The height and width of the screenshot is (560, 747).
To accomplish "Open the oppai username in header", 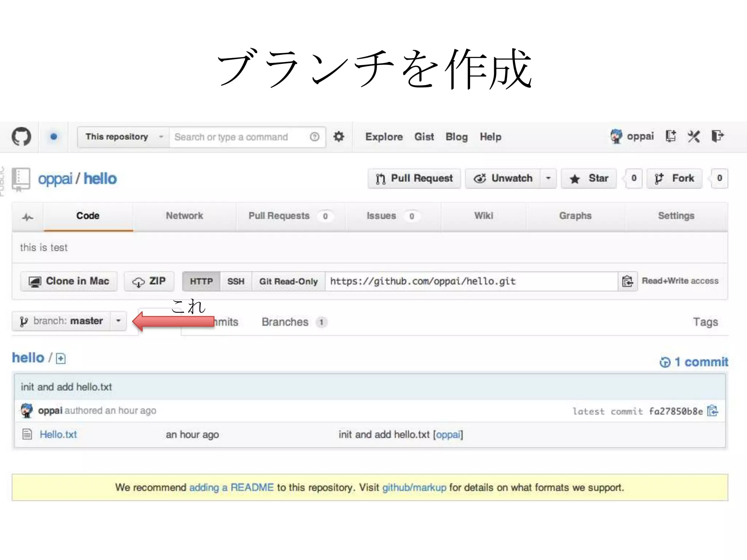I will pos(640,136).
